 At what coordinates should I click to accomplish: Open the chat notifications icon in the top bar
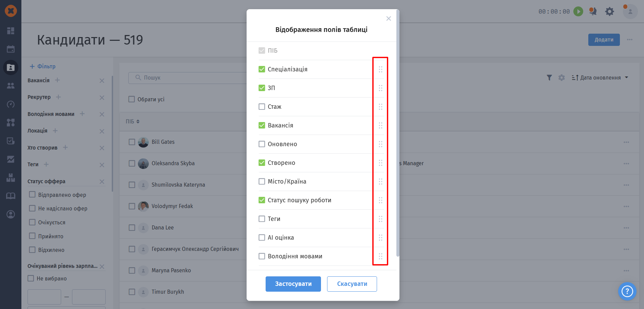tap(593, 11)
